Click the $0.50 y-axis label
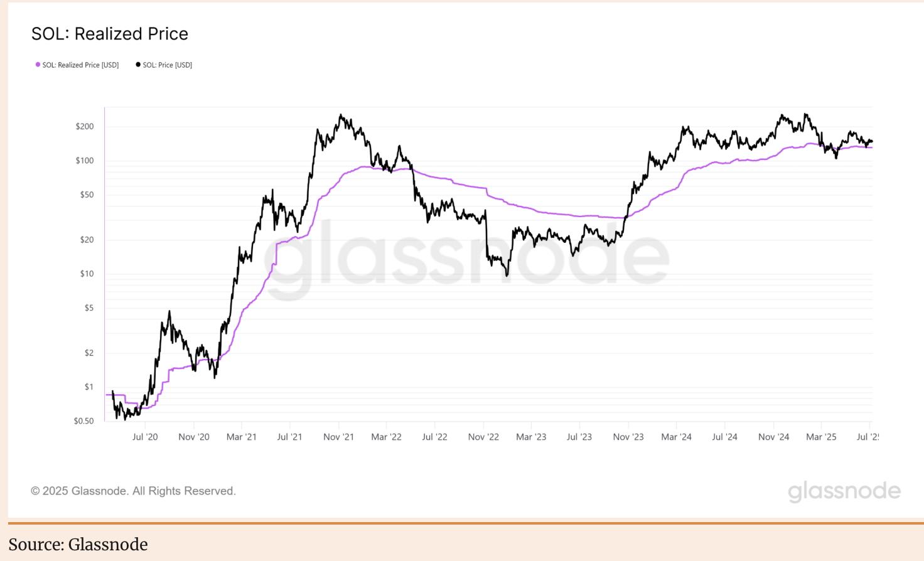The width and height of the screenshot is (924, 561). [x=83, y=421]
